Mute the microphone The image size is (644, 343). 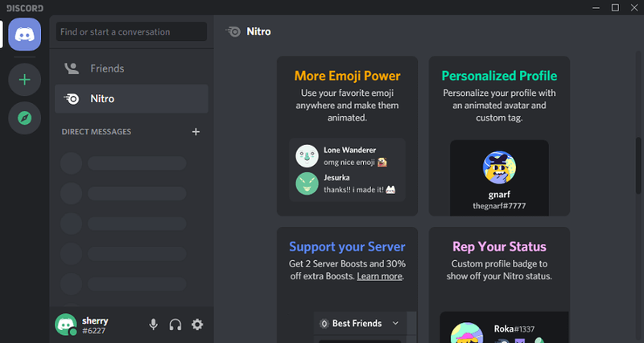(x=153, y=324)
